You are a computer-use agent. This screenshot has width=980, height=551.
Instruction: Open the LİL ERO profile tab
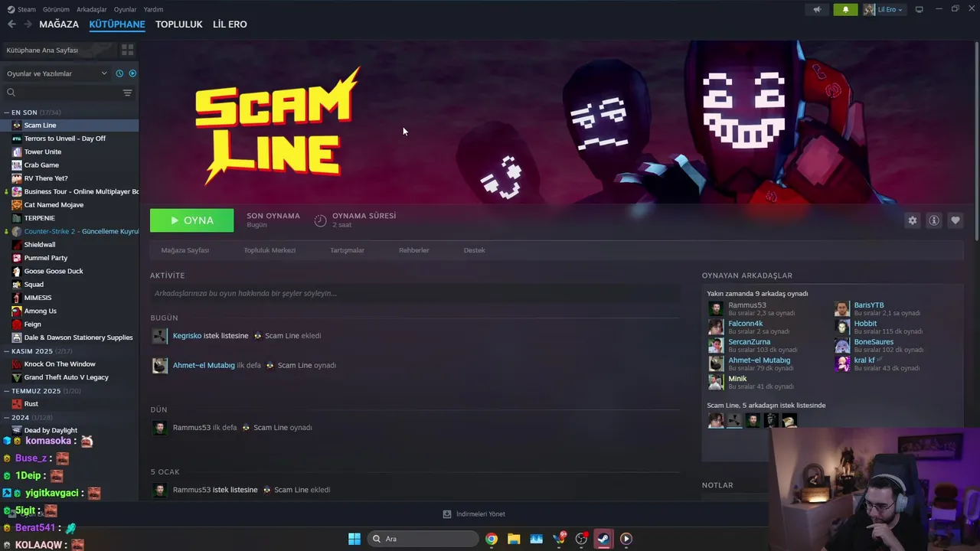pyautogui.click(x=230, y=24)
